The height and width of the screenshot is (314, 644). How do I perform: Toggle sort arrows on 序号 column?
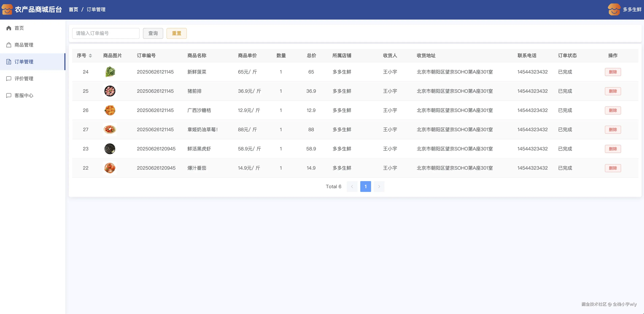[90, 55]
